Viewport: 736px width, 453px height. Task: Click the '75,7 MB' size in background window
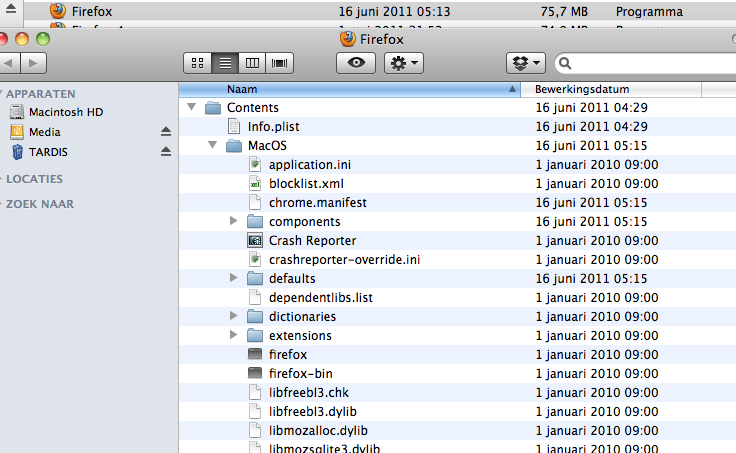564,11
